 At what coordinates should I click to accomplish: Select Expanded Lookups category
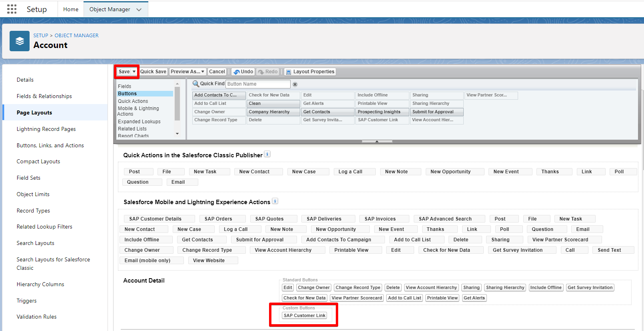139,122
